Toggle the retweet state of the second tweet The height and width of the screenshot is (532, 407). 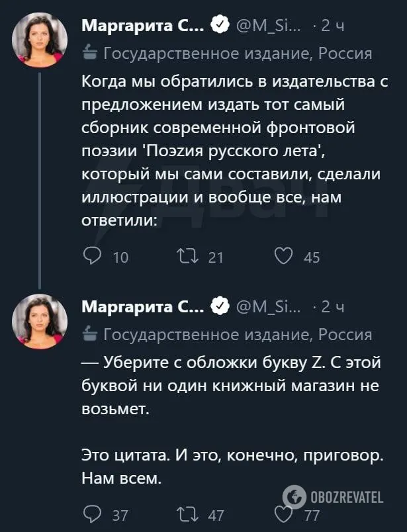(188, 513)
